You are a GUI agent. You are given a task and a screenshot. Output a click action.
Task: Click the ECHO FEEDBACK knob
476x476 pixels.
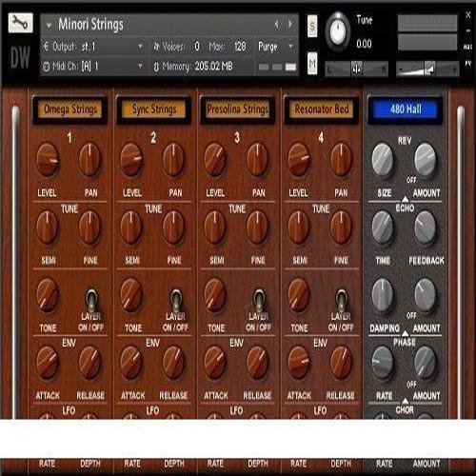[425, 228]
